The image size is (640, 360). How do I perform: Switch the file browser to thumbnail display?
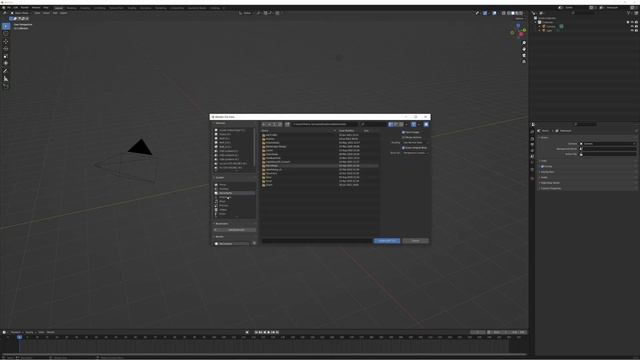click(401, 124)
